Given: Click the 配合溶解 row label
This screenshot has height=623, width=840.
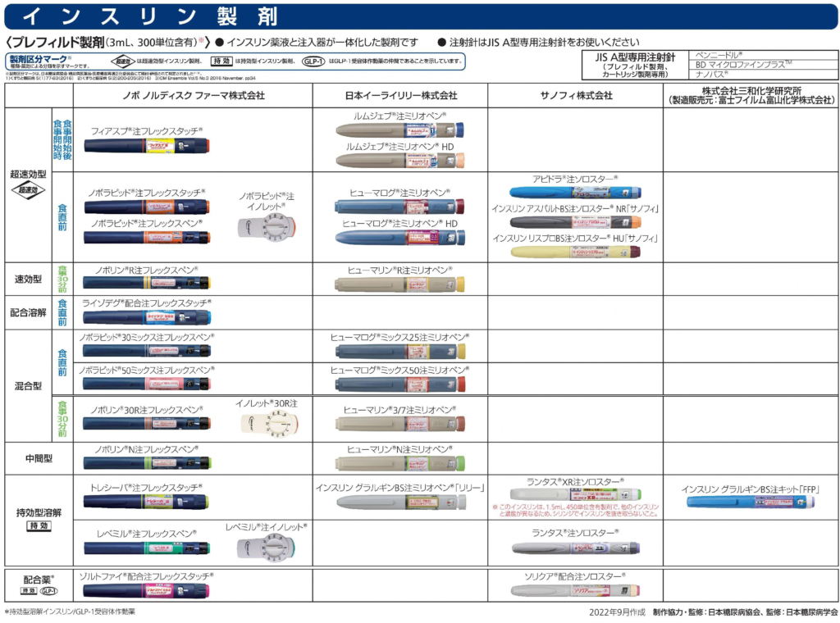Looking at the screenshot, I should 29,312.
